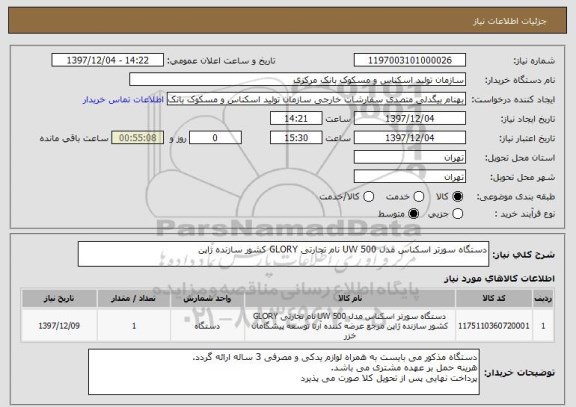Select the کالا/خدمت radio button
576x407 pixels.
pyautogui.click(x=368, y=197)
